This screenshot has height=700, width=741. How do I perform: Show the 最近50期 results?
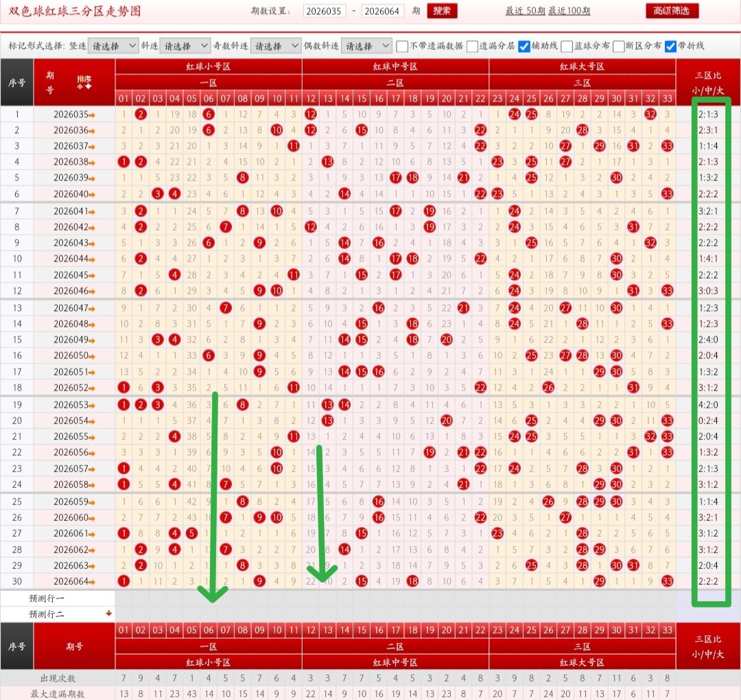tap(525, 11)
